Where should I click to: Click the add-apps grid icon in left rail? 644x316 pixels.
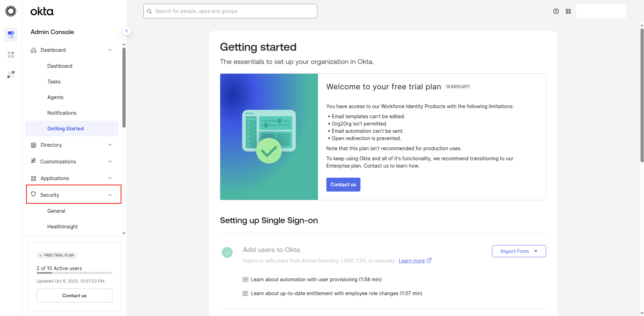click(11, 55)
